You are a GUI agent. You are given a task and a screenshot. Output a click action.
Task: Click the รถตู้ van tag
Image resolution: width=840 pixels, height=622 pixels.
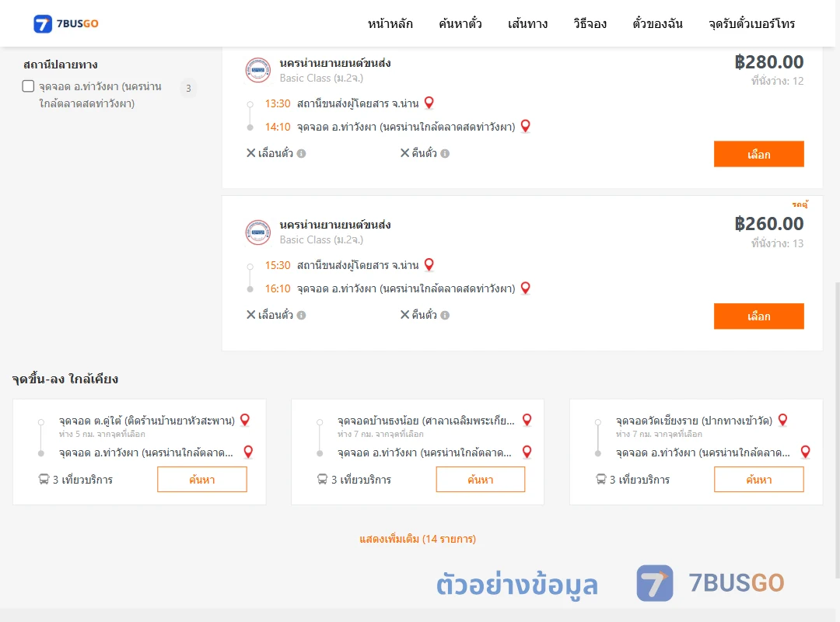click(x=800, y=204)
